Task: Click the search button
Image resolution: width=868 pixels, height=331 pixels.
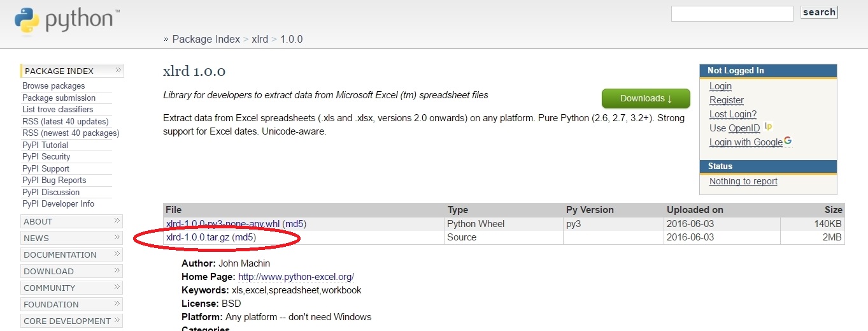Action: pyautogui.click(x=819, y=12)
